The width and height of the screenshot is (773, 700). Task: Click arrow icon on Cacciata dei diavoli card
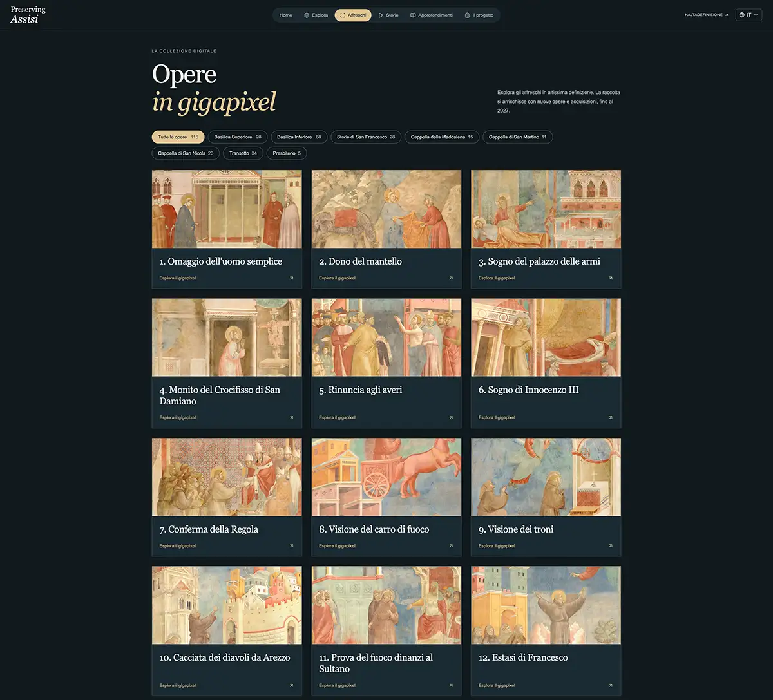click(291, 685)
